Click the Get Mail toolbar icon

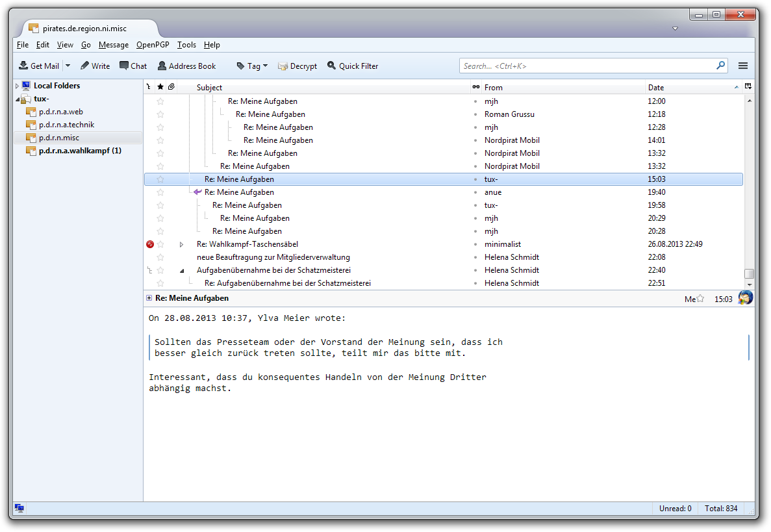(23, 66)
